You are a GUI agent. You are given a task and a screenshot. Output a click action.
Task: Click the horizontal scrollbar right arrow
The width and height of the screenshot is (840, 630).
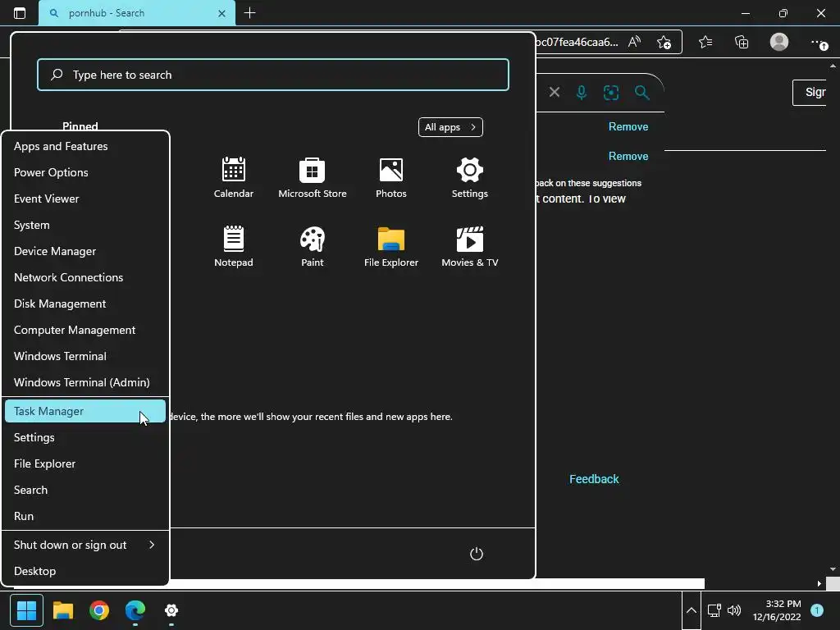(x=819, y=583)
